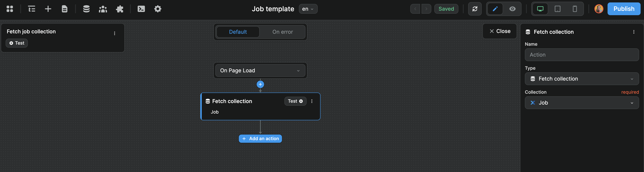Open the plugins puzzle icon
The height and width of the screenshot is (172, 644).
pos(119,9)
